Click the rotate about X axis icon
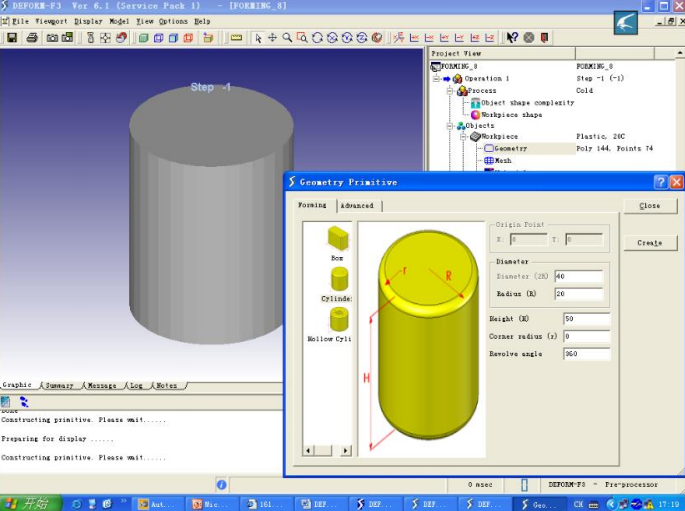This screenshot has width=685, height=511. 332,38
